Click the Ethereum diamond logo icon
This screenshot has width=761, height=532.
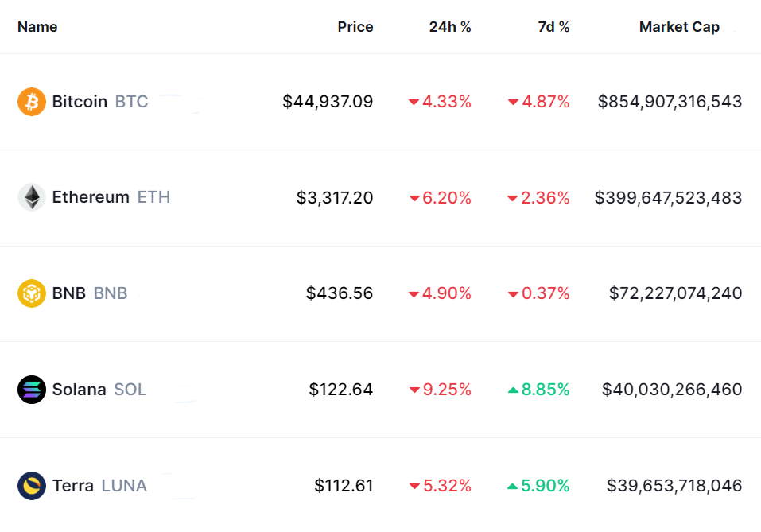[x=32, y=197]
